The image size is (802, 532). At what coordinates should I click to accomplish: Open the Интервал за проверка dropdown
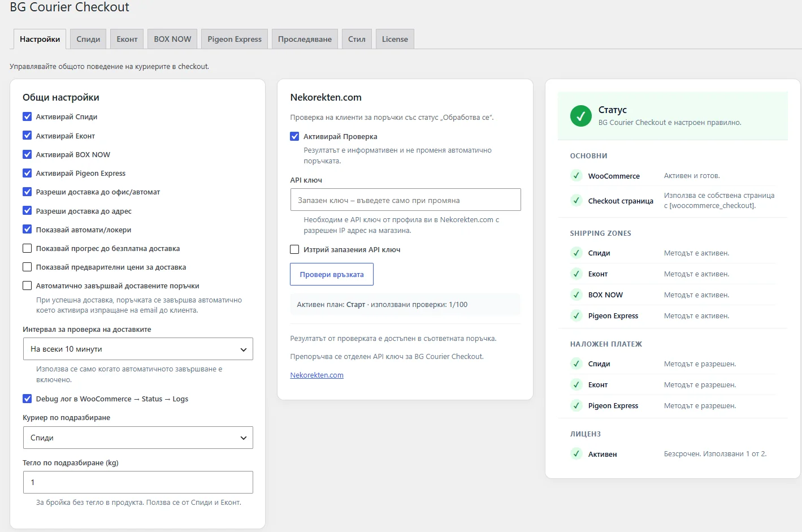point(138,349)
